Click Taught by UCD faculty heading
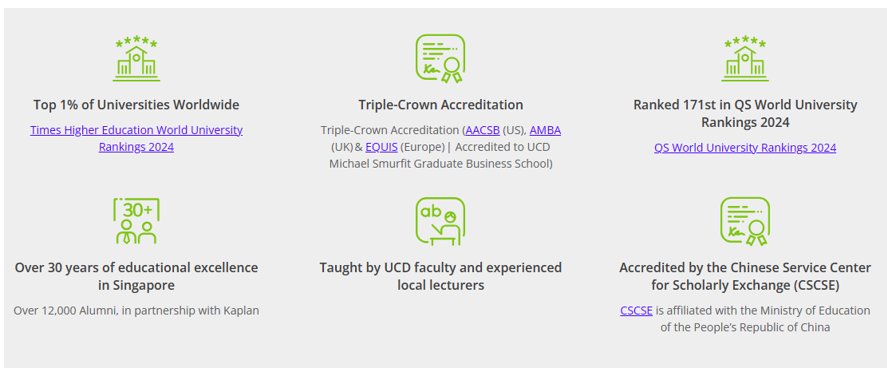This screenshot has width=887, height=369. point(441,276)
